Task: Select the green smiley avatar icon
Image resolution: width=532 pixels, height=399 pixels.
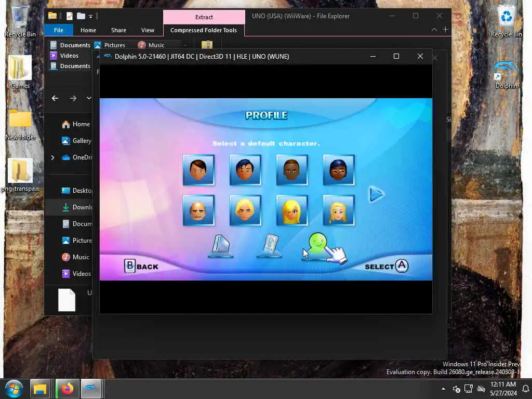Action: 317,246
